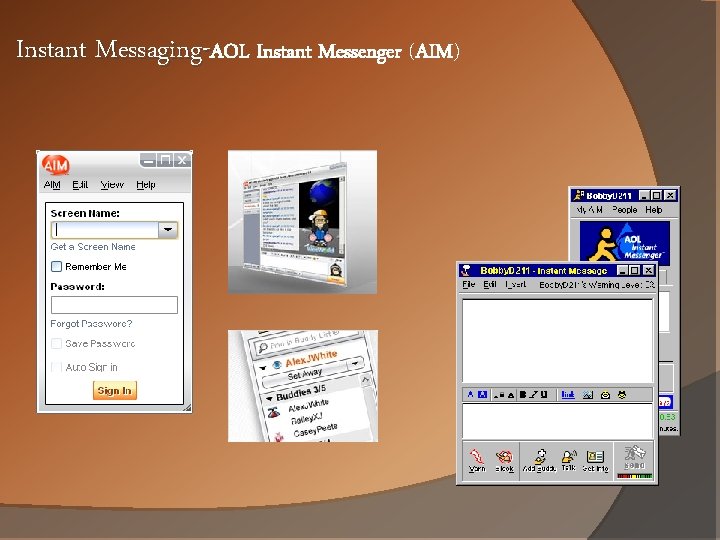
Task: Click the buddy icon next to AlexJWhite entry
Action: point(274,412)
